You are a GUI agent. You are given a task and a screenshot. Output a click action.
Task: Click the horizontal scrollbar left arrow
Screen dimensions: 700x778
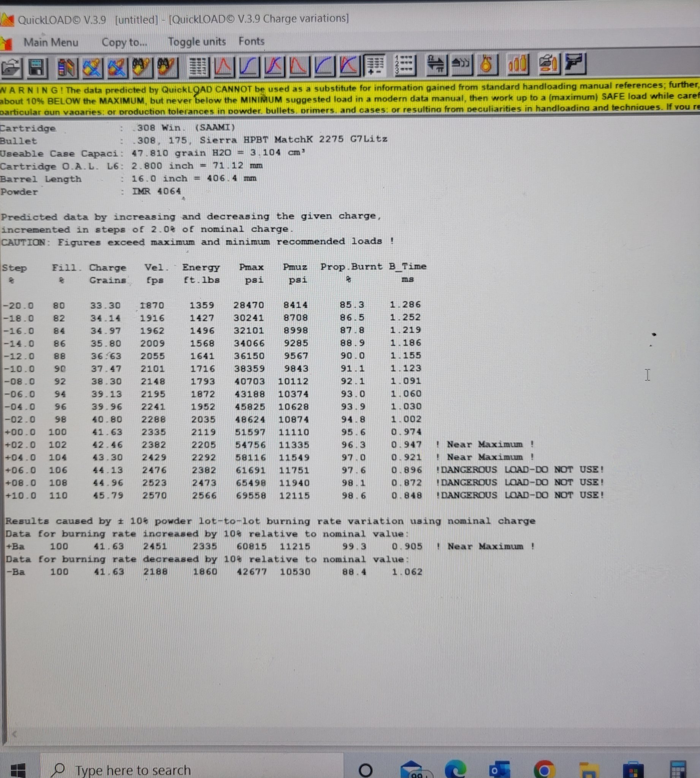point(14,734)
